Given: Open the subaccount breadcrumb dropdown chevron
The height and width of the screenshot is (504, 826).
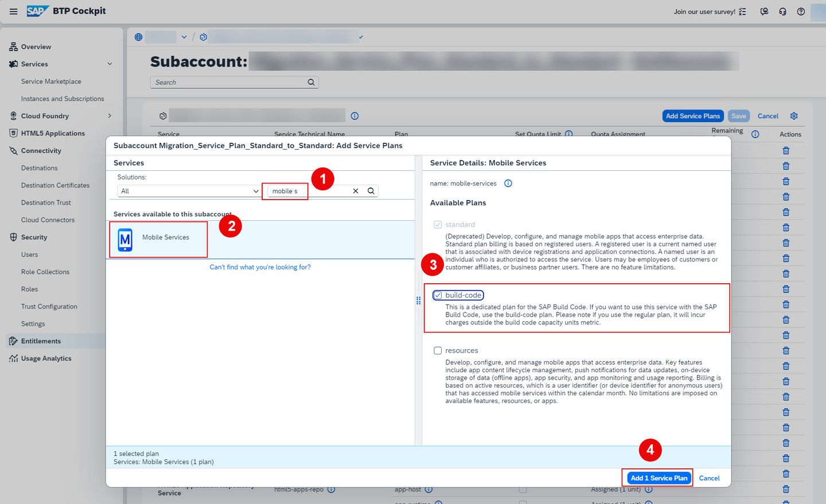Looking at the screenshot, I should 361,37.
